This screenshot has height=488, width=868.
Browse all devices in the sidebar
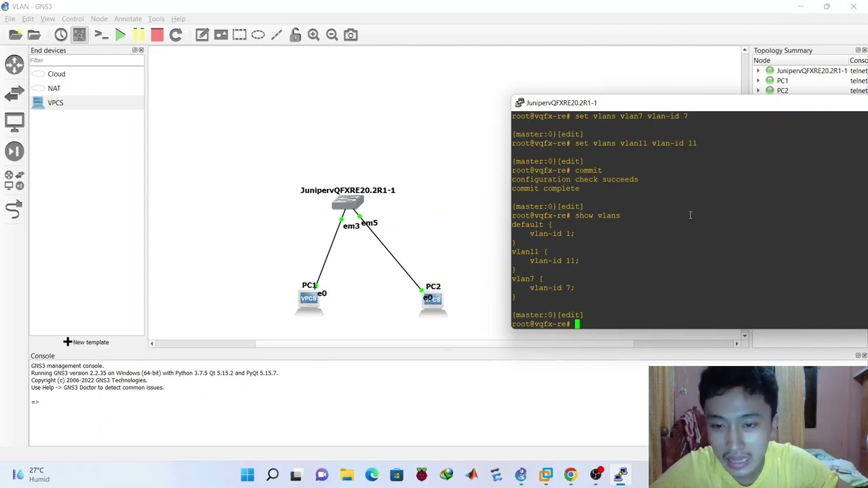point(14,180)
